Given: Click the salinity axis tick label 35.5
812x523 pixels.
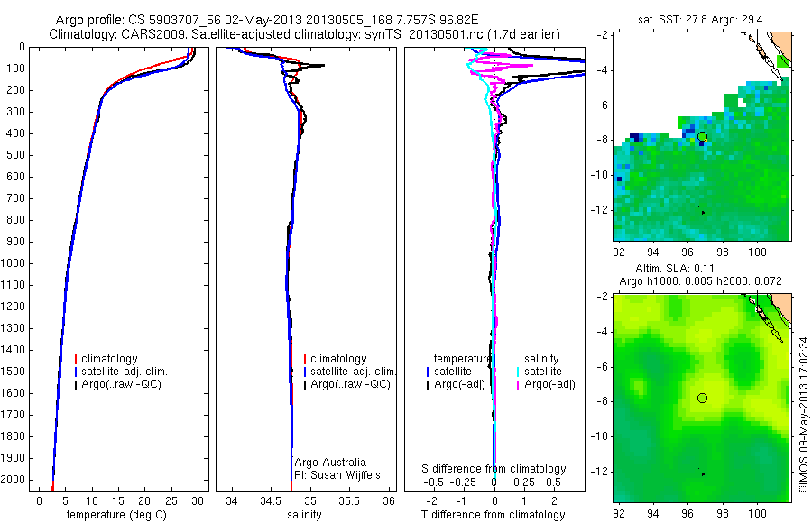Looking at the screenshot, I should click(x=349, y=501).
